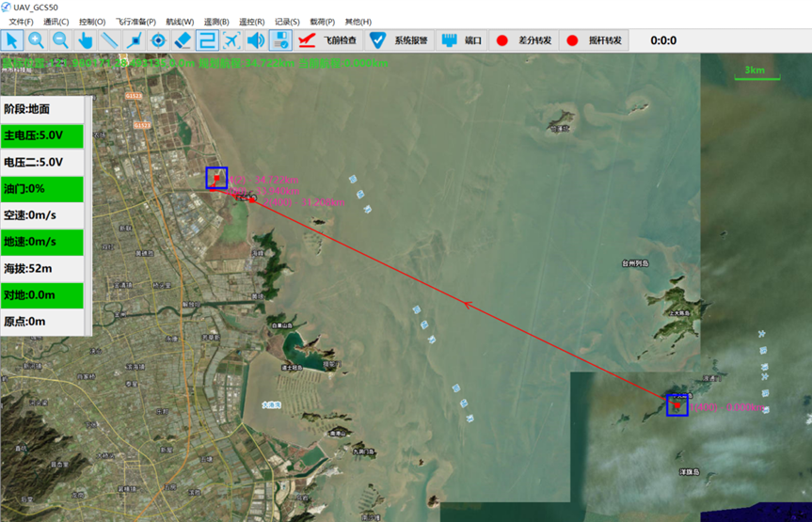Click the 系统报警 system alarm button
This screenshot has width=812, height=522.
pos(398,40)
